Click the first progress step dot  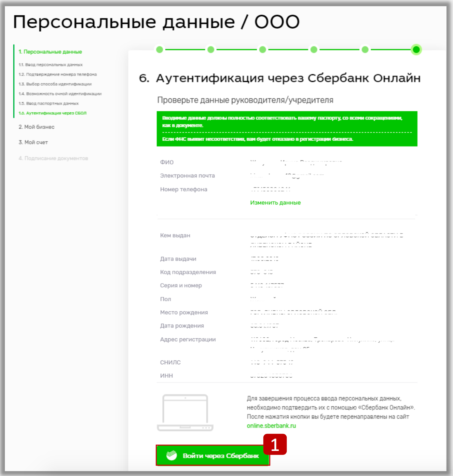159,49
